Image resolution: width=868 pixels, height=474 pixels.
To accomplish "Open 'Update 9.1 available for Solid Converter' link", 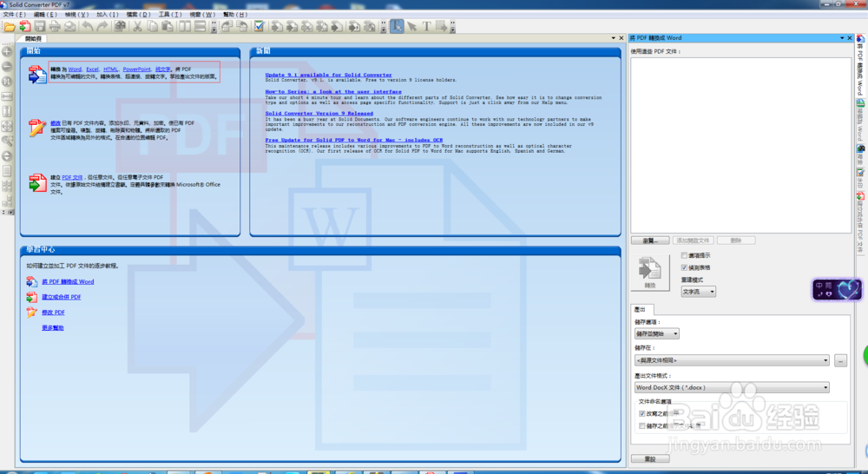I will coord(328,75).
